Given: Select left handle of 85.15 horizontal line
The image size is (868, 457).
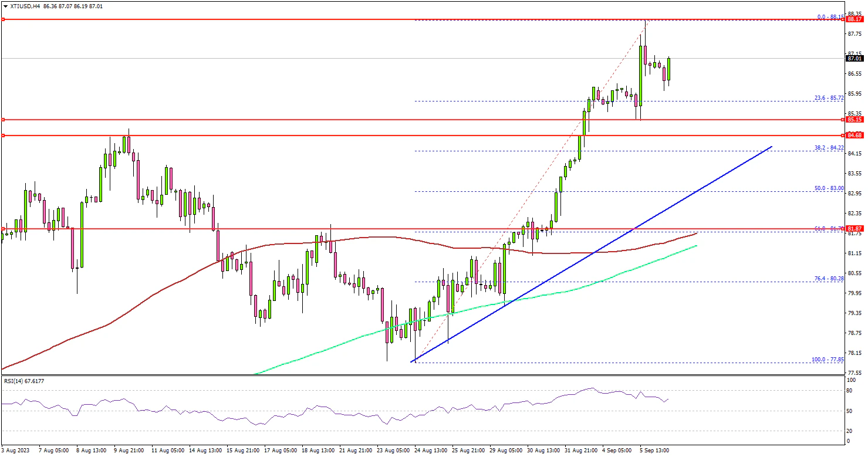Looking at the screenshot, I should point(3,120).
